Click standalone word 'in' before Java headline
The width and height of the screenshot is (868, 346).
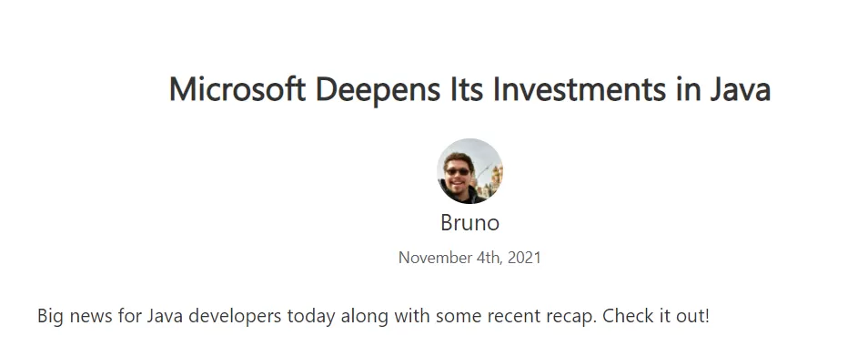(x=687, y=89)
